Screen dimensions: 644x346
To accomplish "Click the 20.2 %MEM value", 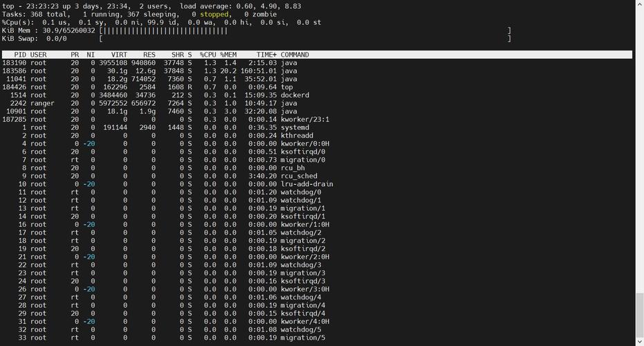I will tap(228, 71).
